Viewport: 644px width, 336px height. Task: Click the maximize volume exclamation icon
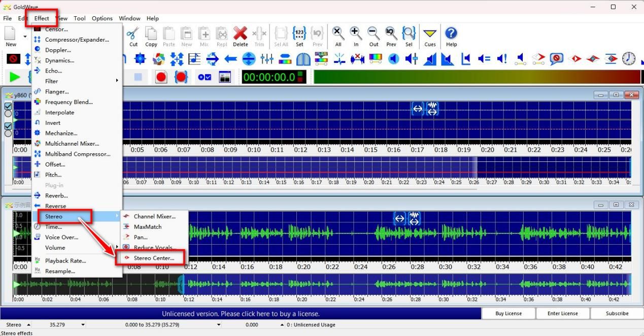click(x=502, y=59)
